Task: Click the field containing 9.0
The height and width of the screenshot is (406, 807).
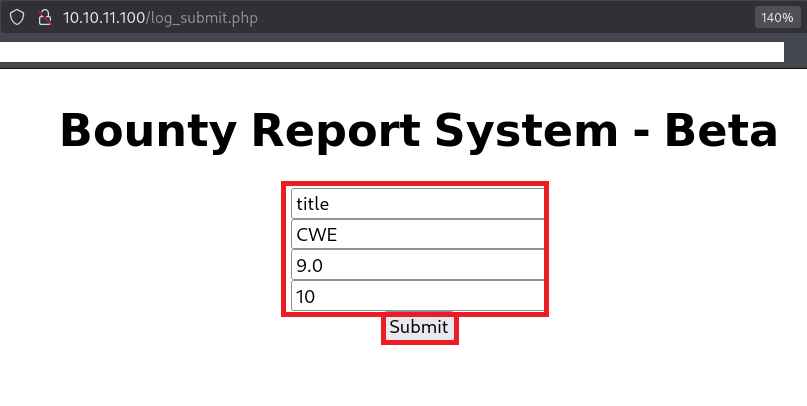Action: 417,265
